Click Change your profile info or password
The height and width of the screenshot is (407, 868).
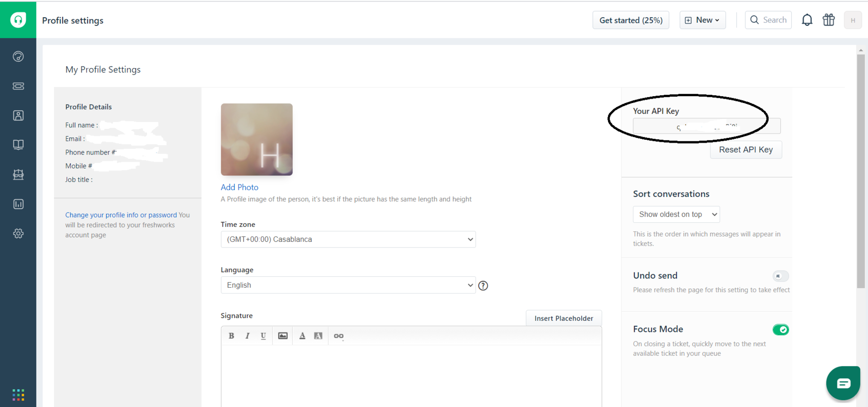coord(121,215)
